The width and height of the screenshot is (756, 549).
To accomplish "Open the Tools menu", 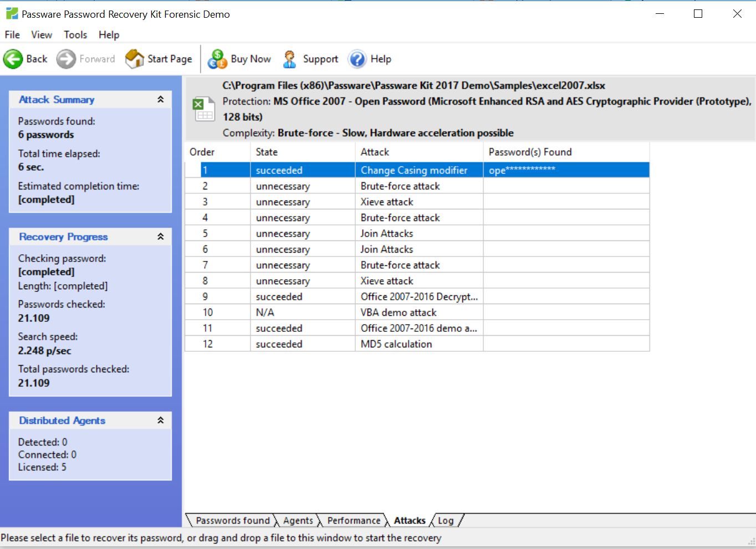I will pos(75,34).
